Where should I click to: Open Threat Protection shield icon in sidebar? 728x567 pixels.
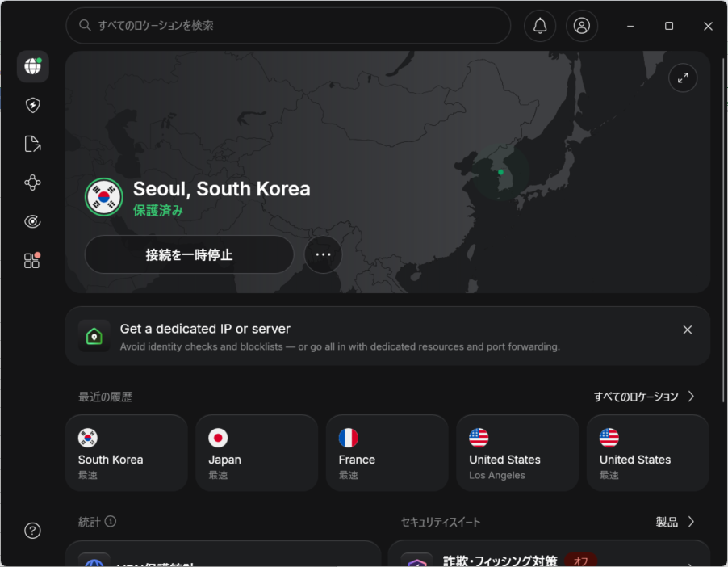point(32,105)
